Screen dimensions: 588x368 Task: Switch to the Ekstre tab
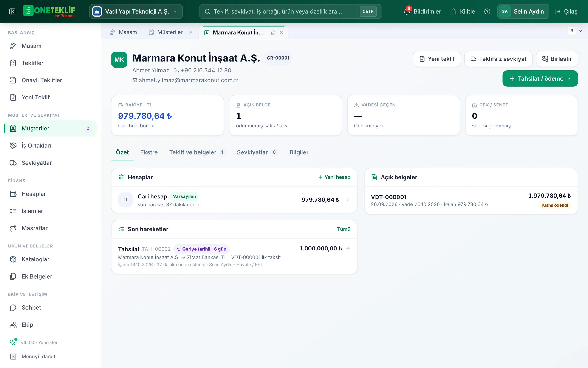click(149, 152)
